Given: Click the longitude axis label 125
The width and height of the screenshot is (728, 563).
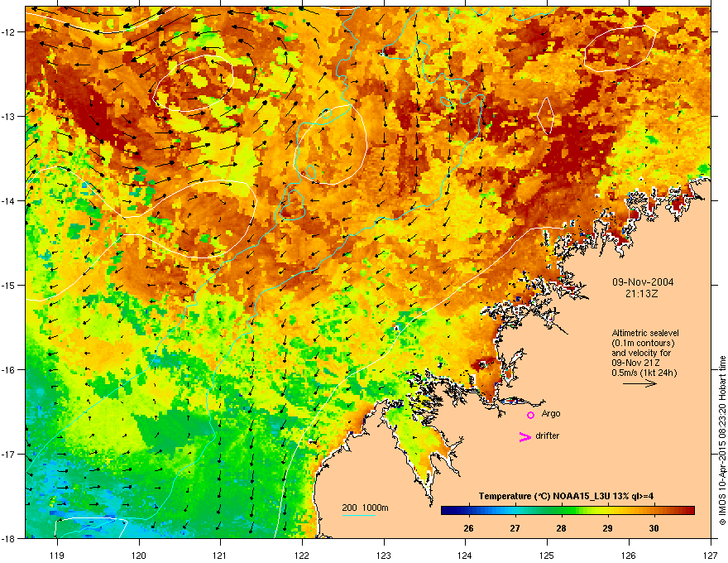Looking at the screenshot, I should pos(547,555).
